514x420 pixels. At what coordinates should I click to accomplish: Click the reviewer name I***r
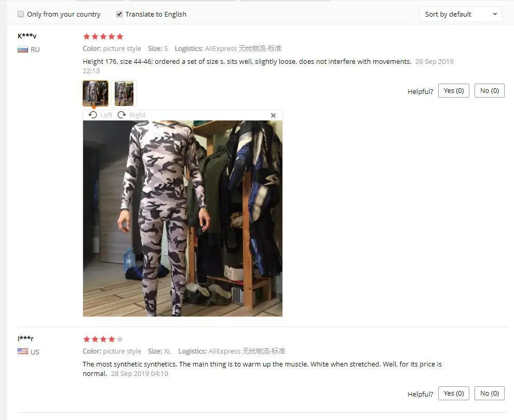click(x=25, y=338)
